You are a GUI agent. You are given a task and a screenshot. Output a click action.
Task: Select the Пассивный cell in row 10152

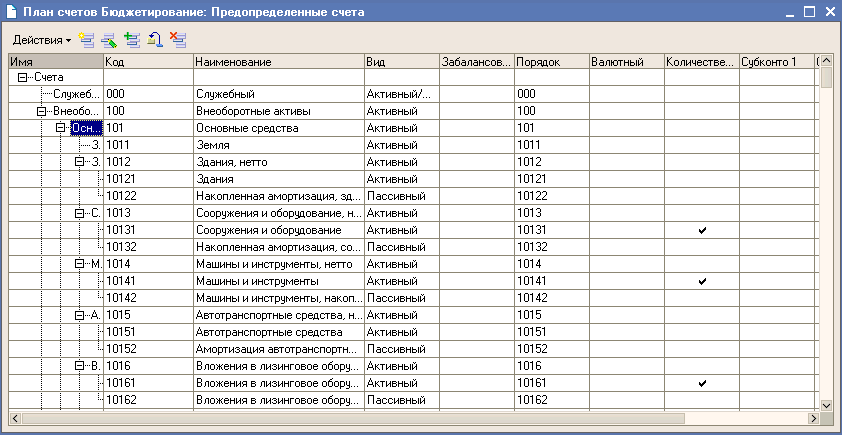(x=402, y=349)
